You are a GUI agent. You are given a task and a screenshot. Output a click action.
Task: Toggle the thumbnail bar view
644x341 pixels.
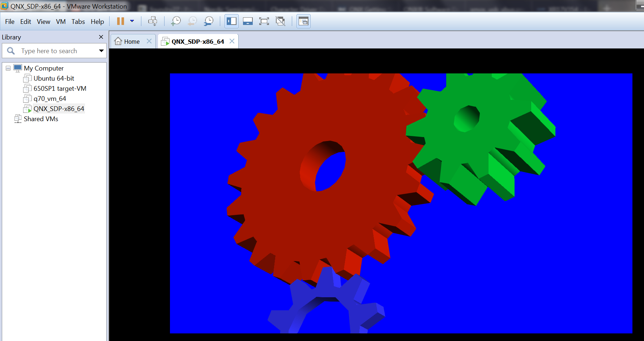[248, 21]
